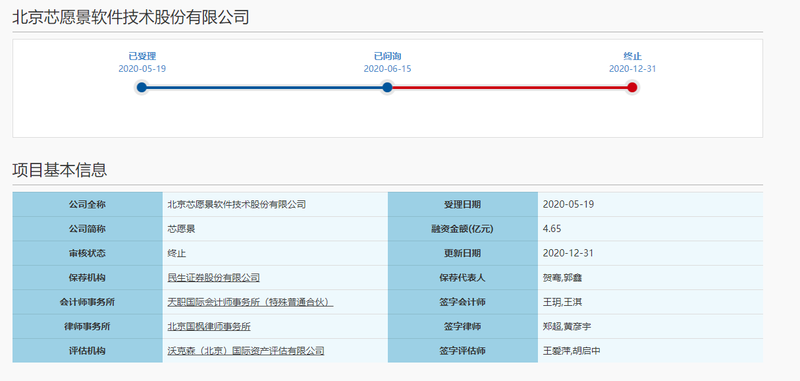Click the 融资金额(亿元) value 4.65

552,229
